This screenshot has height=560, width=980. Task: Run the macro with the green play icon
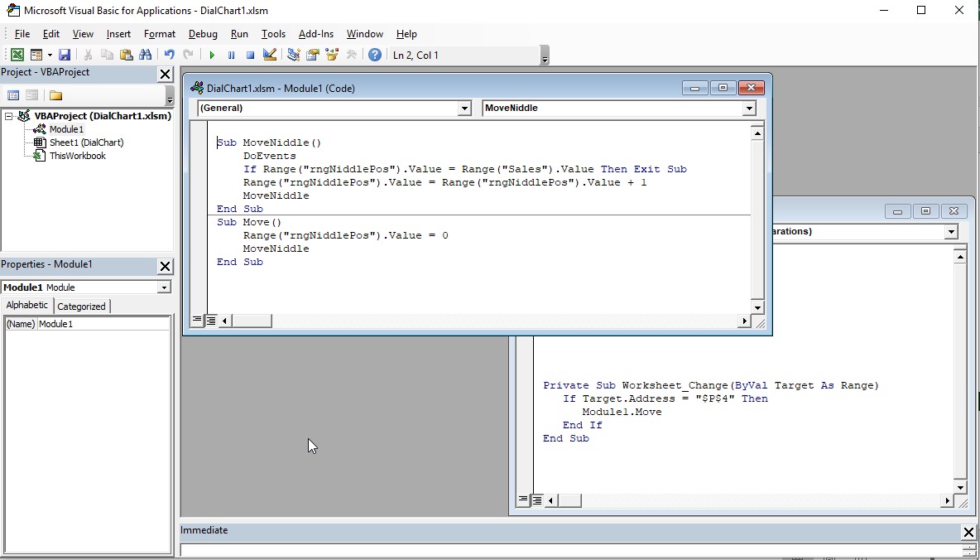(x=212, y=55)
